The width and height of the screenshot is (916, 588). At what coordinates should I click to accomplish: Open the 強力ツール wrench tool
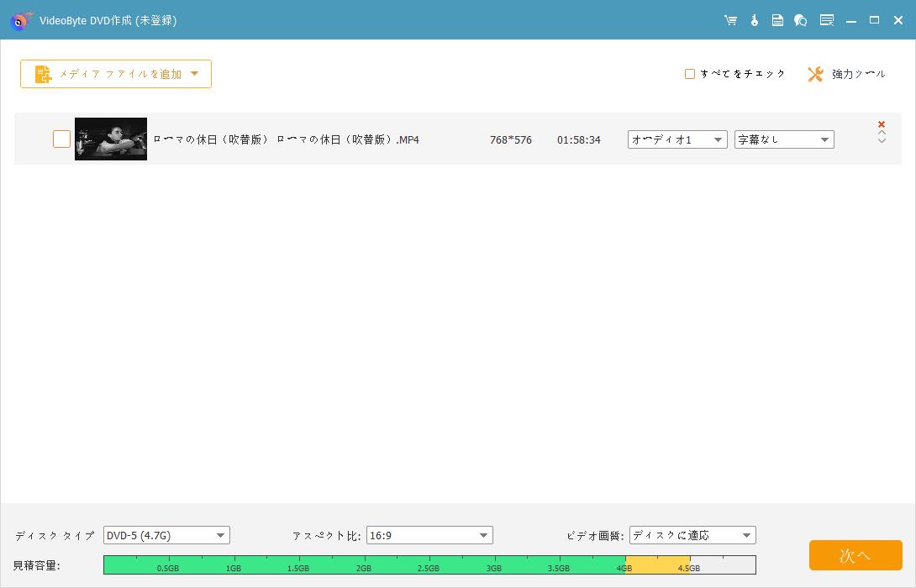coord(845,74)
